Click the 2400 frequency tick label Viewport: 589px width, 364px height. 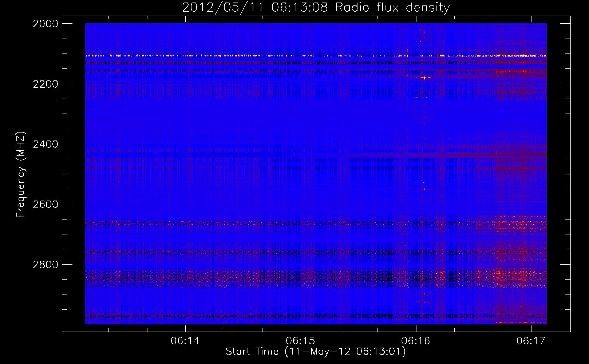pyautogui.click(x=46, y=144)
